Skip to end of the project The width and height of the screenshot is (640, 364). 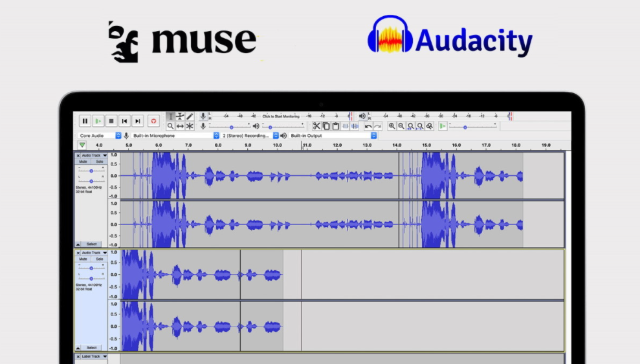point(138,121)
